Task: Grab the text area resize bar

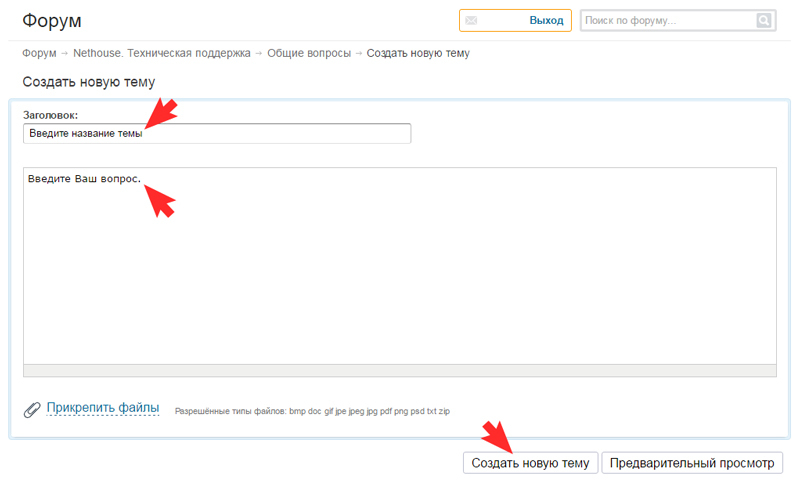Action: coord(400,371)
